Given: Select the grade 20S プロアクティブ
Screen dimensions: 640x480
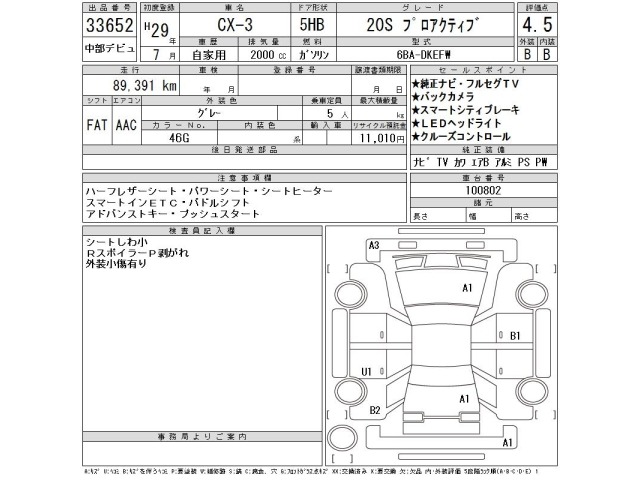Looking at the screenshot, I should (x=421, y=25).
